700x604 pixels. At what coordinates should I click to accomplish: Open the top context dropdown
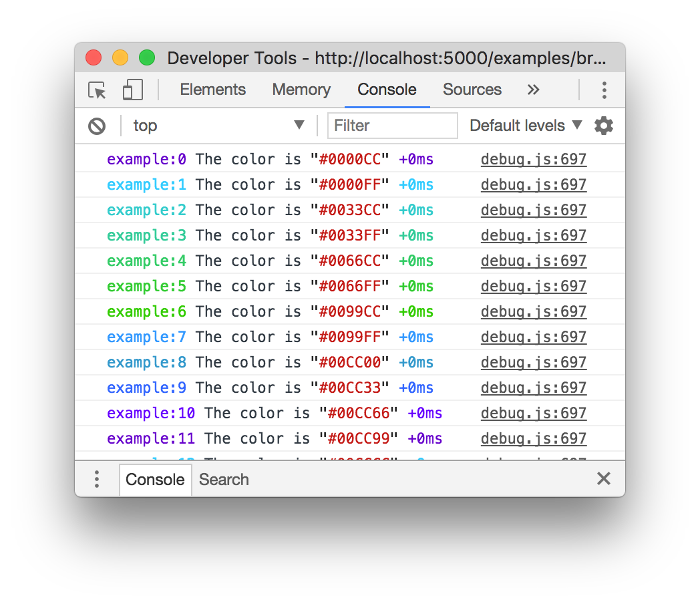(x=219, y=126)
